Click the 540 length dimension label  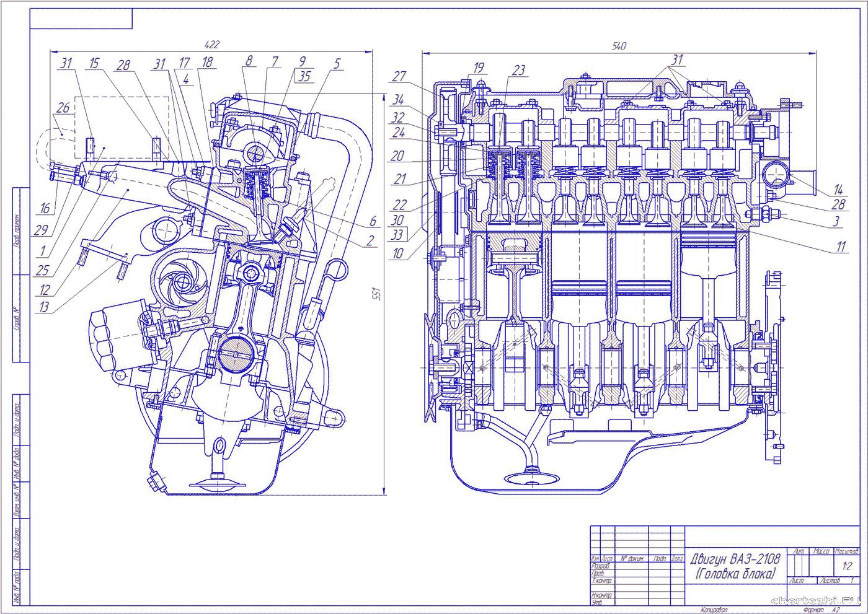[619, 46]
